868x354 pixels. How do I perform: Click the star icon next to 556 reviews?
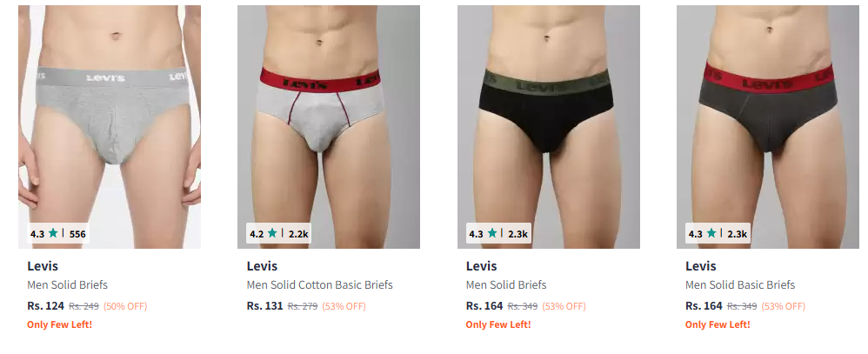coord(52,233)
